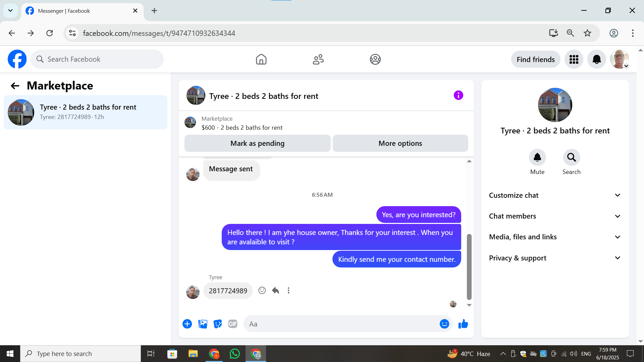Click Tyree's avatar next to phone number
The width and height of the screenshot is (644, 362).
[x=193, y=292]
